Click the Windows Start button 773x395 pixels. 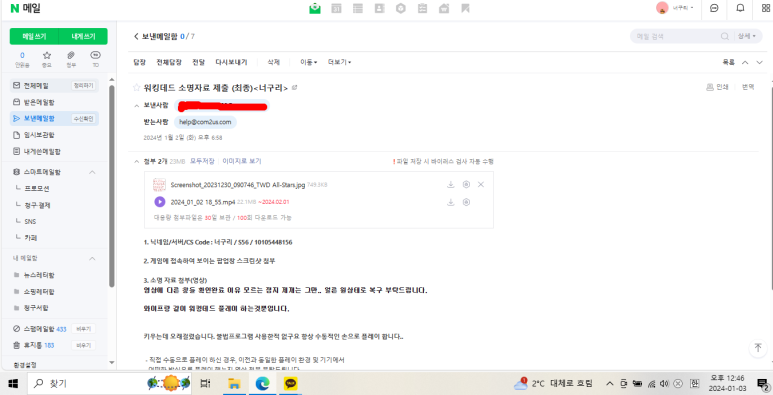click(x=13, y=384)
